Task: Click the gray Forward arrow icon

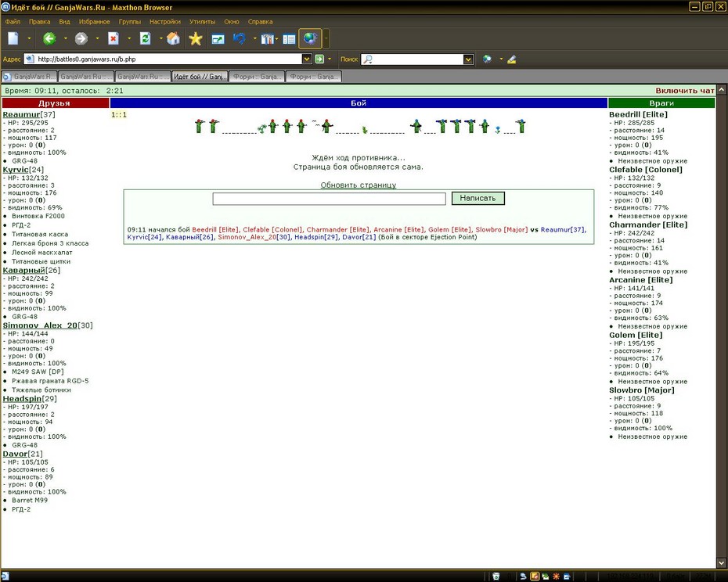Action: click(x=81, y=38)
